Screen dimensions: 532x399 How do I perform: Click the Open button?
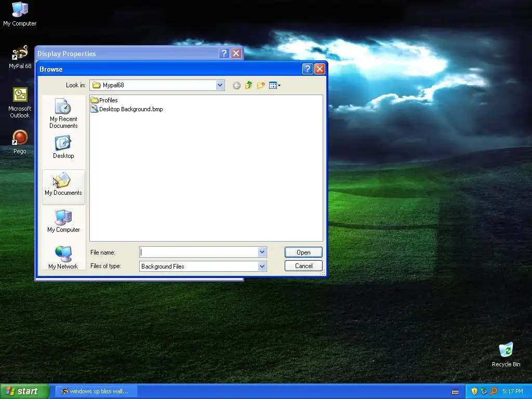point(303,252)
